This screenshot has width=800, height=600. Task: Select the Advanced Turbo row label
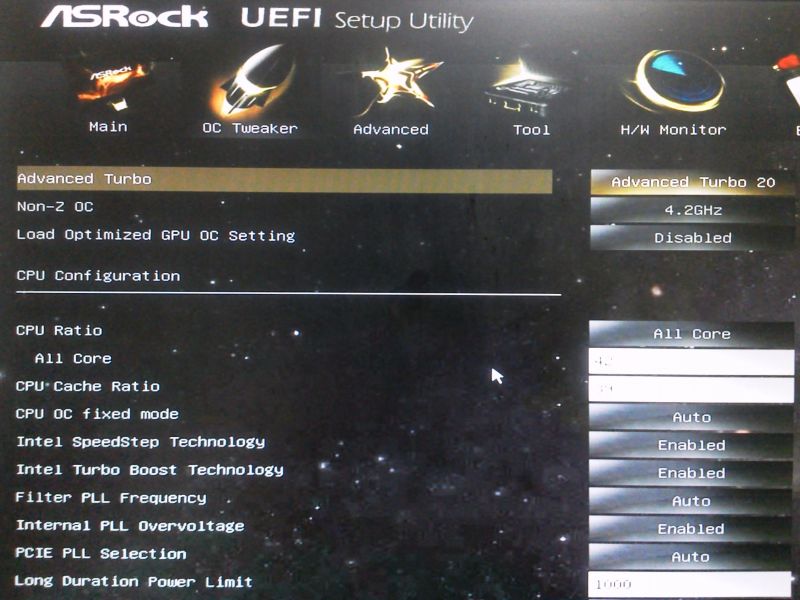[84, 179]
